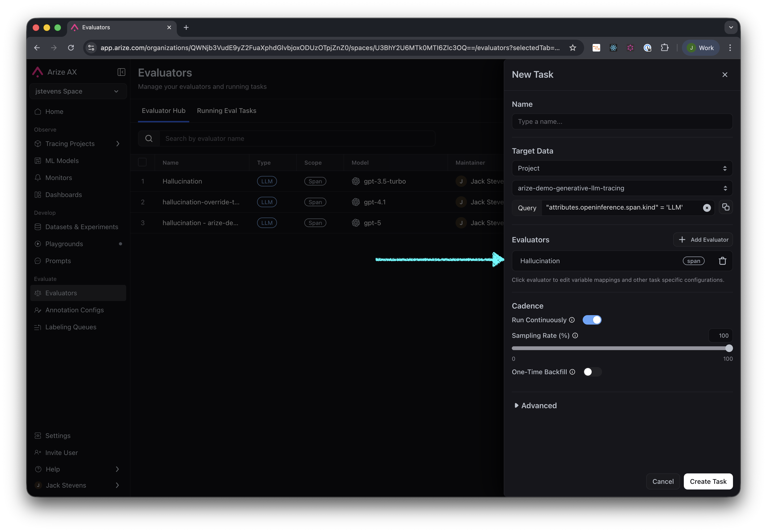Click the Add Evaluator button
Viewport: 767px width, 532px height.
coord(703,240)
